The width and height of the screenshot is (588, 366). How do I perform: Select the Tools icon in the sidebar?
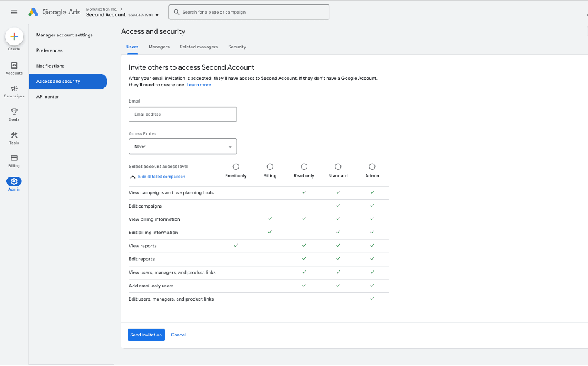pos(14,135)
